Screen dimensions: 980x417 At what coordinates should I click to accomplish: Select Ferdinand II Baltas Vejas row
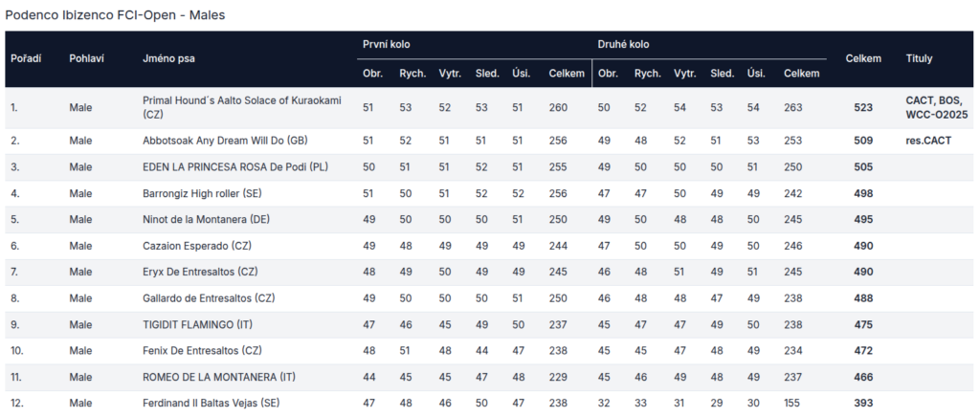[x=490, y=404]
